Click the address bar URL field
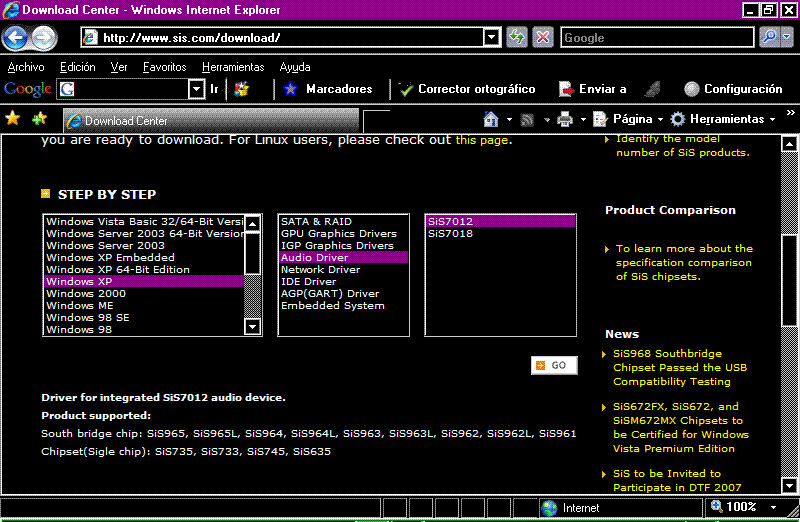 (x=291, y=37)
